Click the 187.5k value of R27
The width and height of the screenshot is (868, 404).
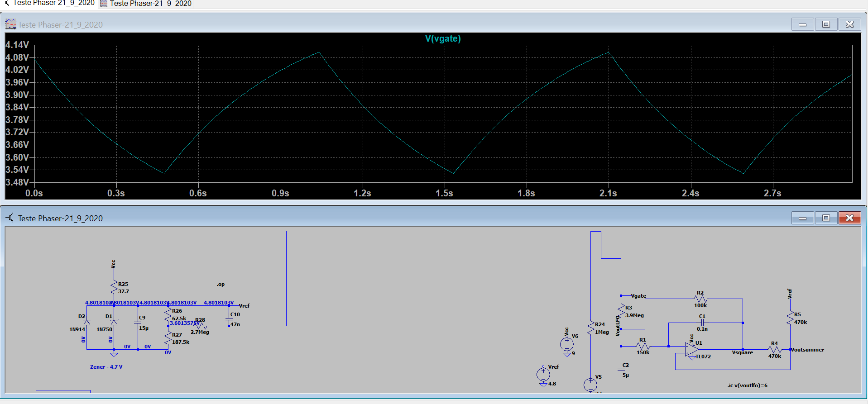coord(181,342)
